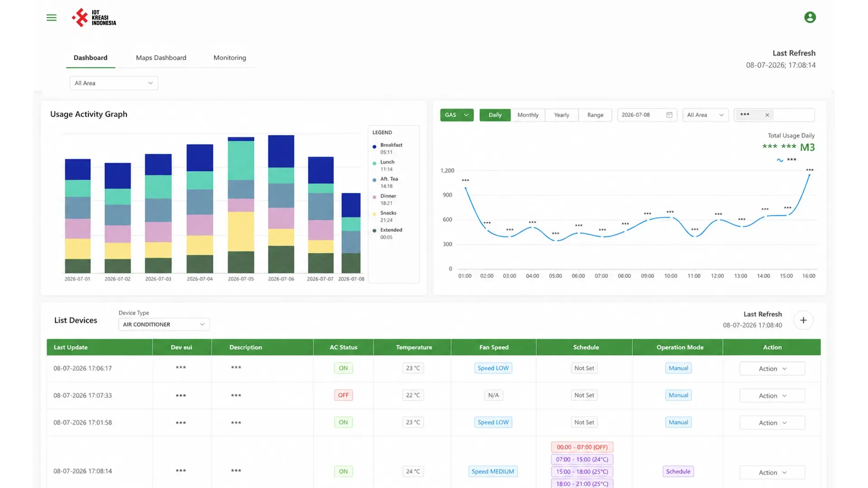Click the 2026-07-01 stacked bar
Viewport: 868px width, 488px height.
[x=78, y=216]
